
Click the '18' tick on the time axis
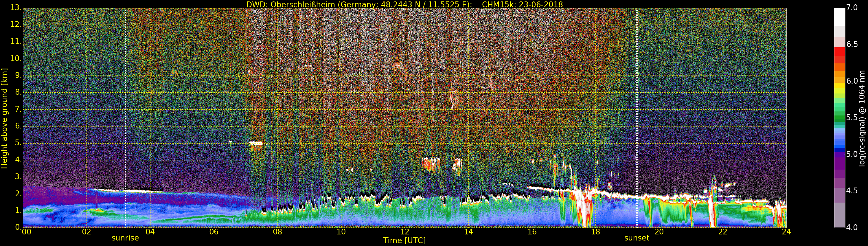pyautogui.click(x=596, y=232)
